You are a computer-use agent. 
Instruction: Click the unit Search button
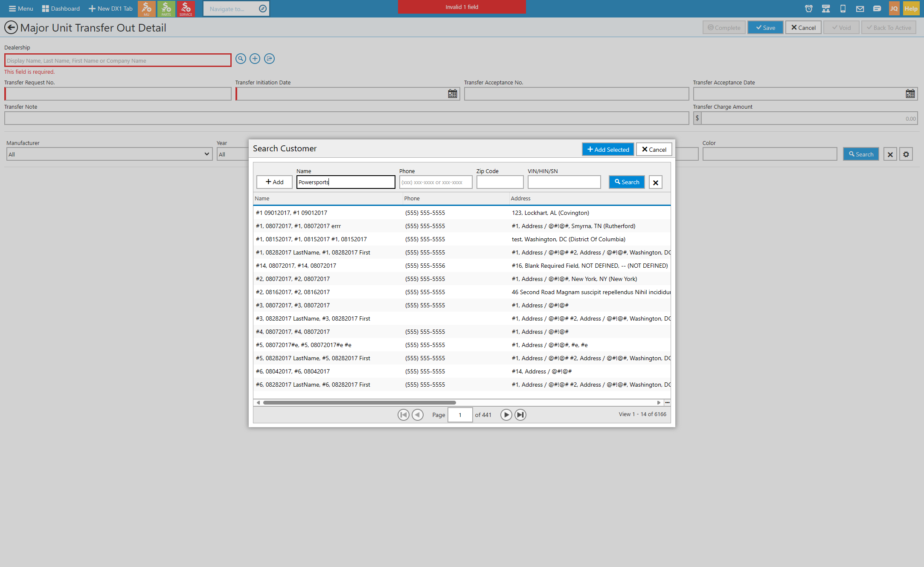861,154
